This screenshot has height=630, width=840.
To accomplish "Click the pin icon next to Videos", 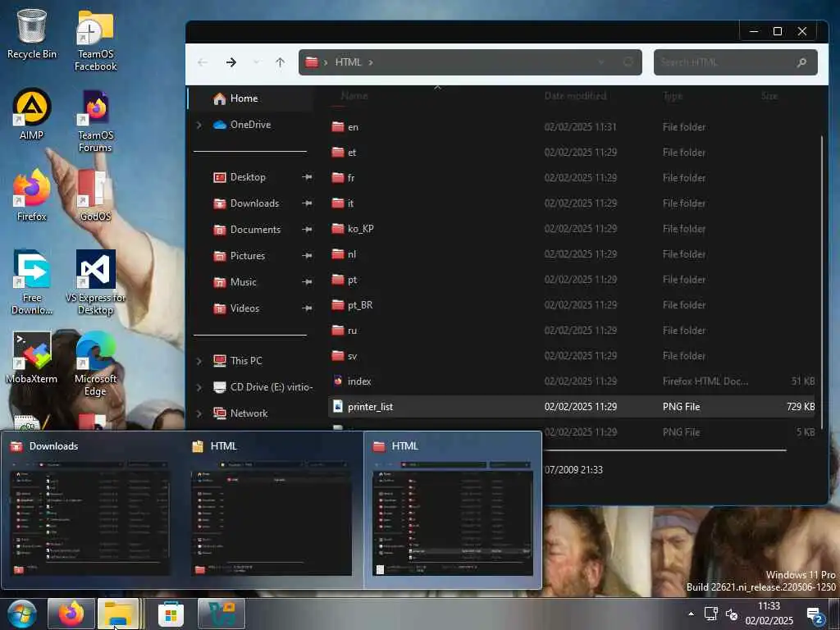I will (x=307, y=308).
